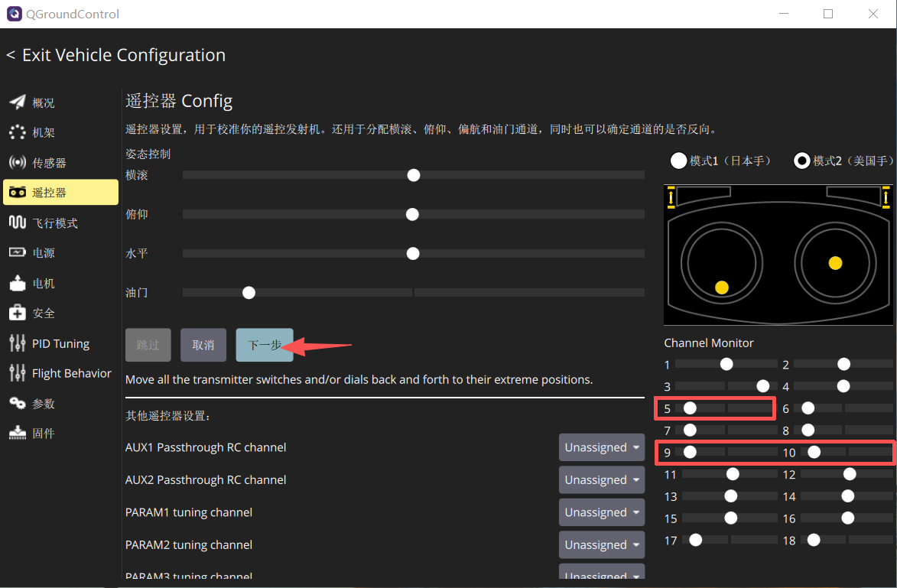Open the 飞行模式 flight modes page

pos(60,223)
